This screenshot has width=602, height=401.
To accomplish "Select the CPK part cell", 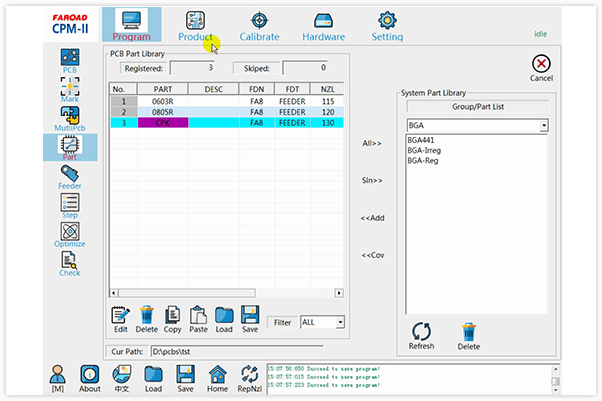I will (x=163, y=123).
